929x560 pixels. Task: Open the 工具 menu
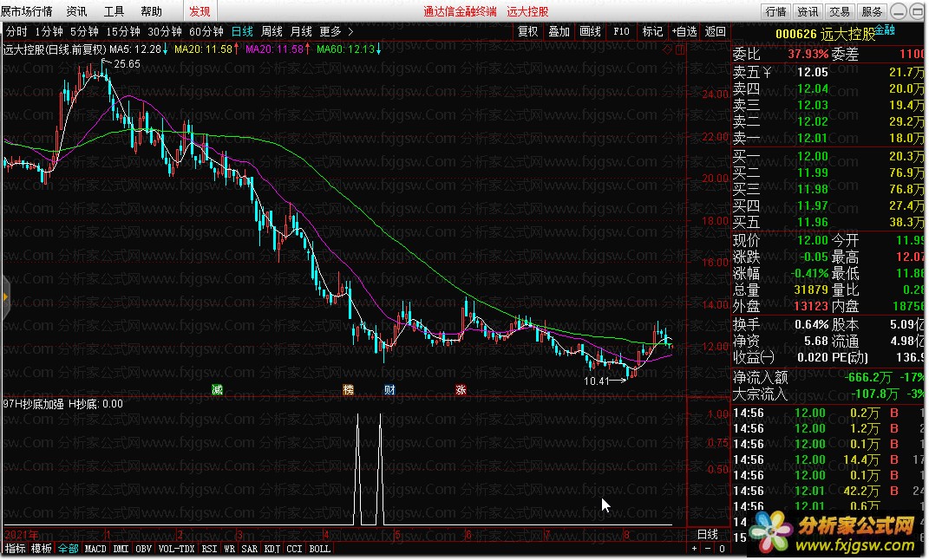click(114, 11)
